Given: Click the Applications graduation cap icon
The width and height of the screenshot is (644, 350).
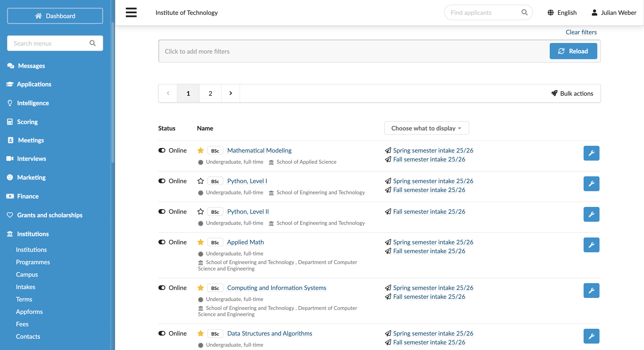Looking at the screenshot, I should tap(10, 84).
